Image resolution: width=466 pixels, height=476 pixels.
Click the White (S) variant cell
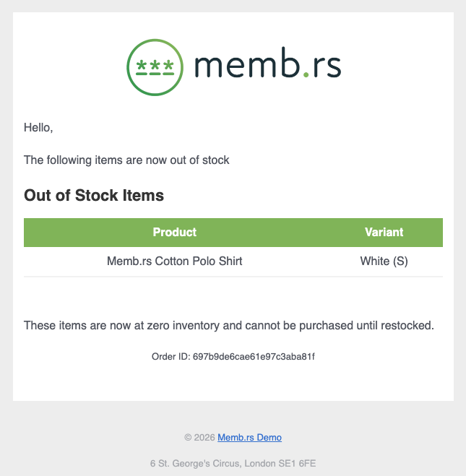384,261
